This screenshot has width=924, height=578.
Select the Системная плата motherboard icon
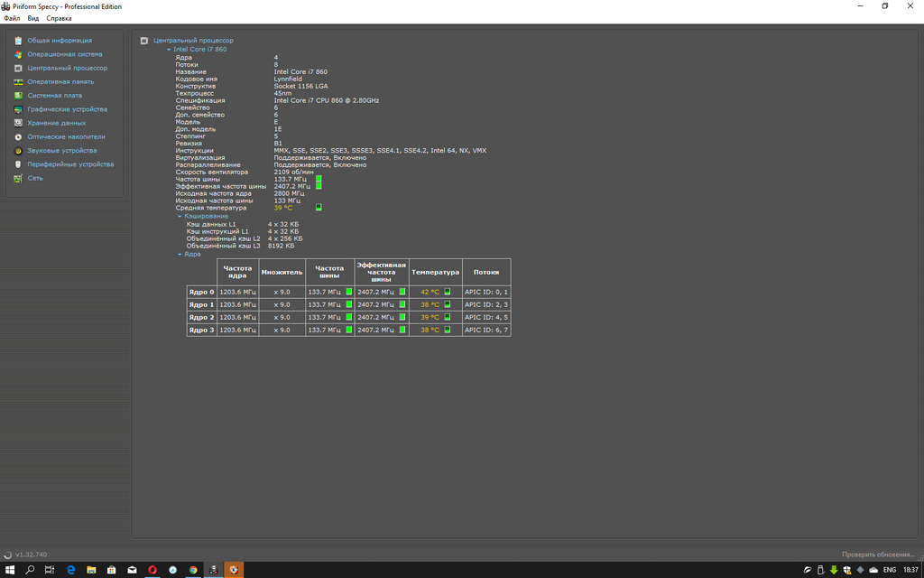point(18,95)
